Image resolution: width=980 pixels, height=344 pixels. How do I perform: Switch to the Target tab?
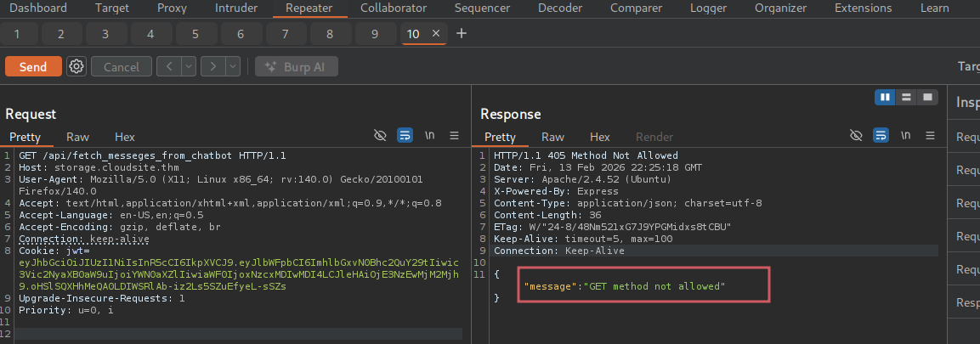point(112,8)
